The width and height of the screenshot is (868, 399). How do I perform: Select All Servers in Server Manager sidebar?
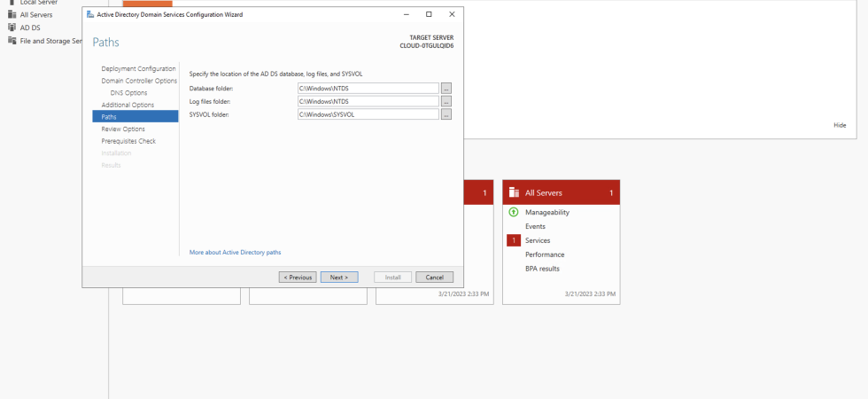pos(36,15)
